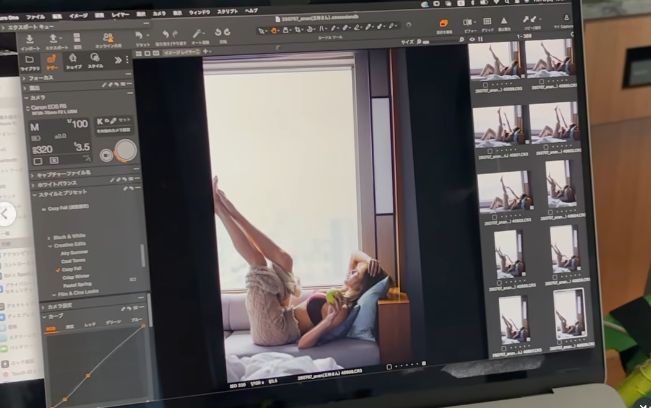
Task: Switch viewer to single-view icon
Action: click(147, 53)
